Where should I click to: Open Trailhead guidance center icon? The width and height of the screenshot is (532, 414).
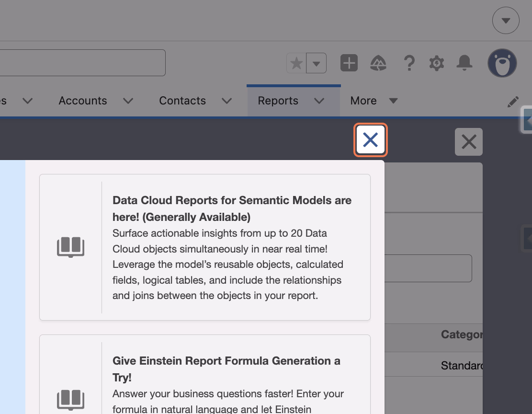point(378,63)
